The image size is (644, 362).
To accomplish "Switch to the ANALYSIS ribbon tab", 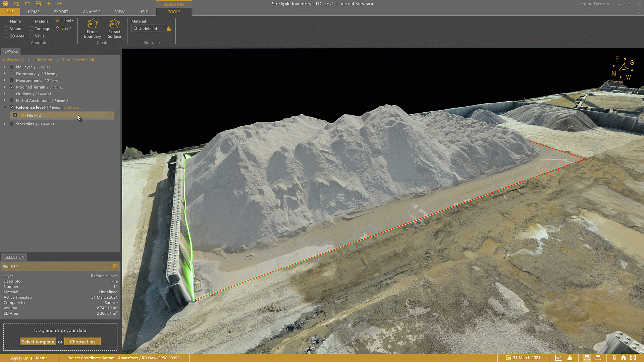I will coord(92,12).
